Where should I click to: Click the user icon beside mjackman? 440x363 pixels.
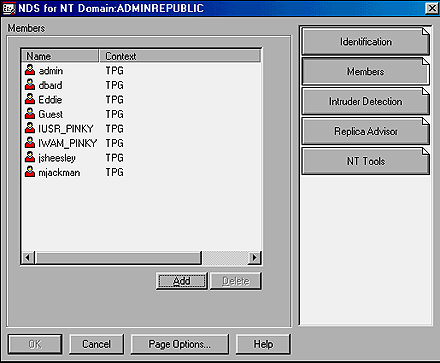[x=30, y=172]
